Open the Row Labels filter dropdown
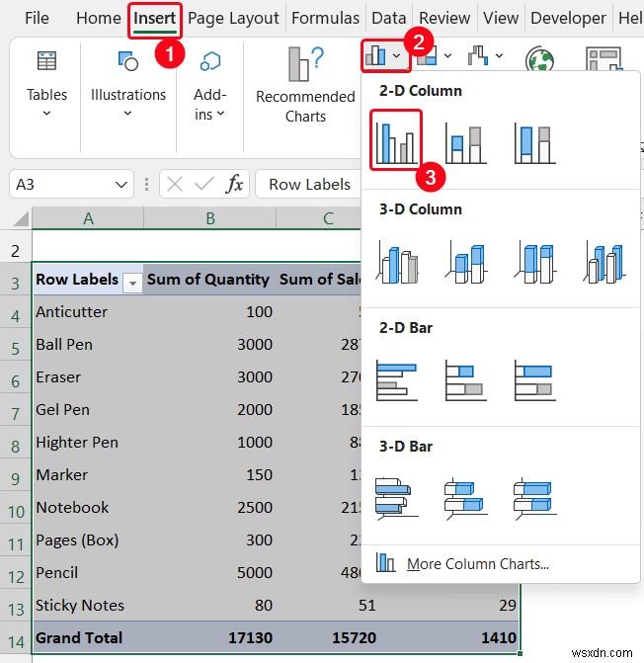Screen dimensions: 644x663 (x=132, y=283)
